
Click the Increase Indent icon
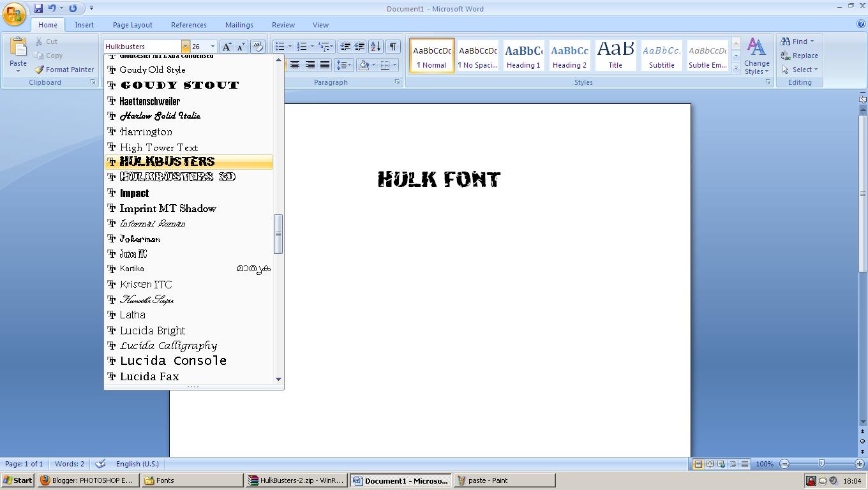pos(360,47)
